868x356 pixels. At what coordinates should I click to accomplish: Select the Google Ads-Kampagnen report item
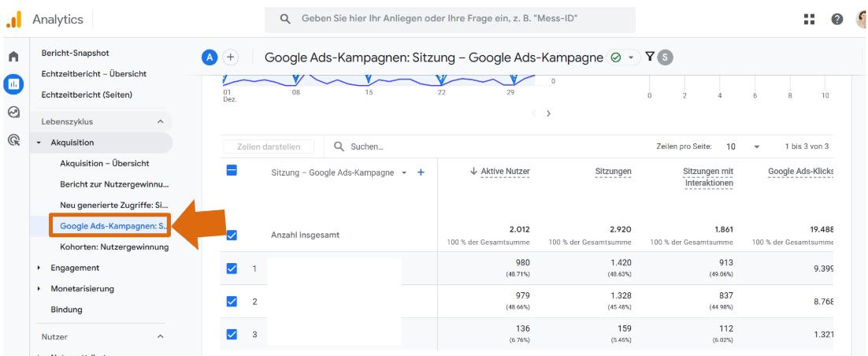(113, 226)
